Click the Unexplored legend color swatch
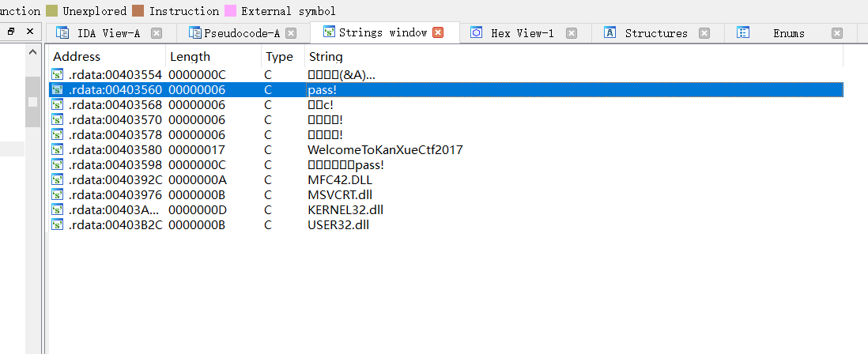This screenshot has width=868, height=354. (51, 10)
